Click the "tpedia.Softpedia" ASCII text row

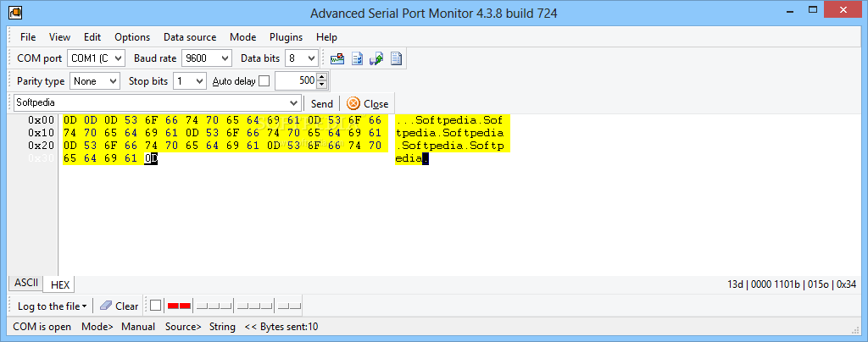449,133
